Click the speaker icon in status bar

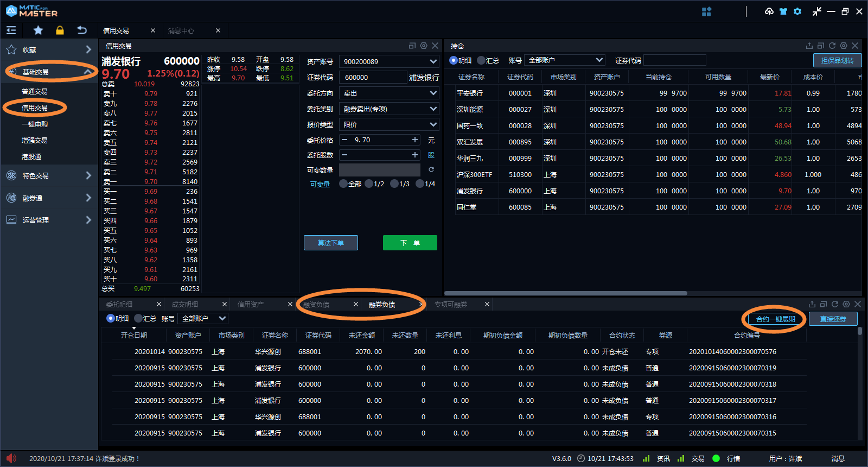point(11,458)
